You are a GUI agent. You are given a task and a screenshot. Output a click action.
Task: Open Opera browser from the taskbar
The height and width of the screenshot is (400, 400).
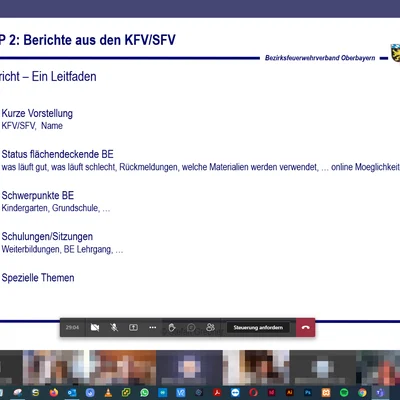pyautogui.click(x=253, y=393)
